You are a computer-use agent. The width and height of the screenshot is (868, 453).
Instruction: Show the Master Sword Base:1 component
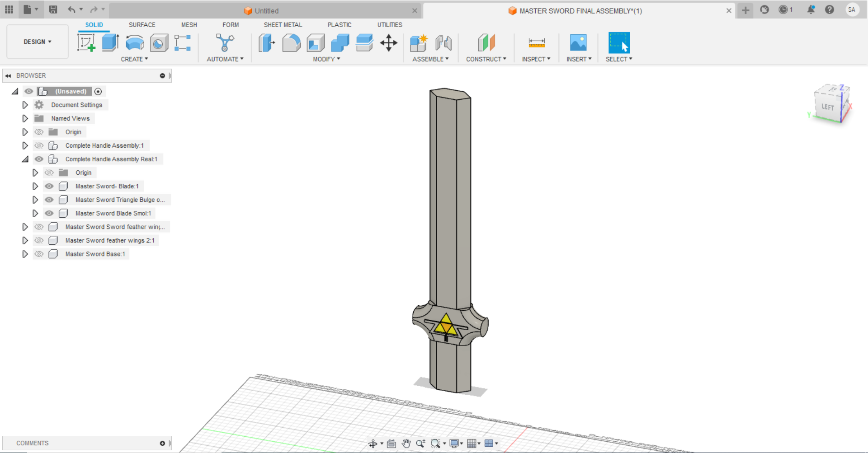pyautogui.click(x=39, y=254)
